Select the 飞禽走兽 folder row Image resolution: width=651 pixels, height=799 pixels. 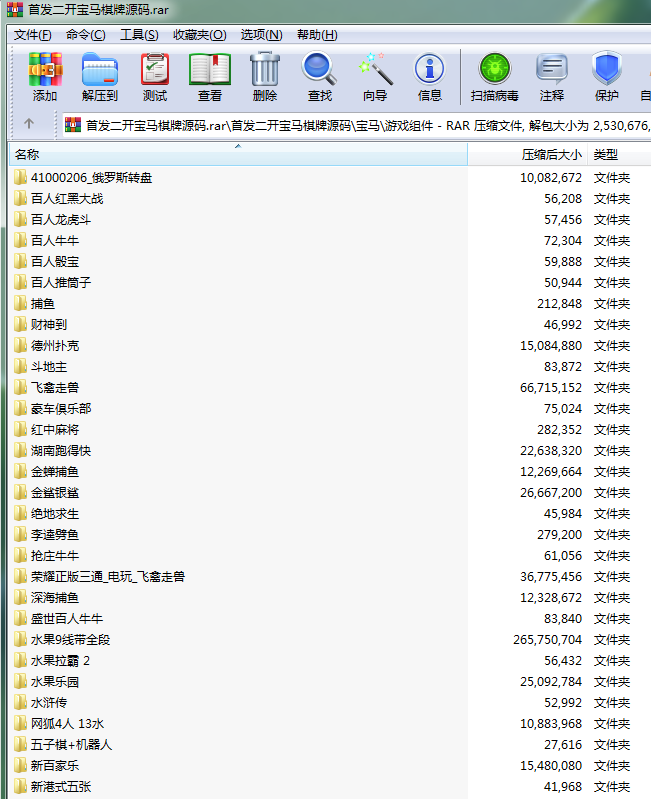point(330,388)
